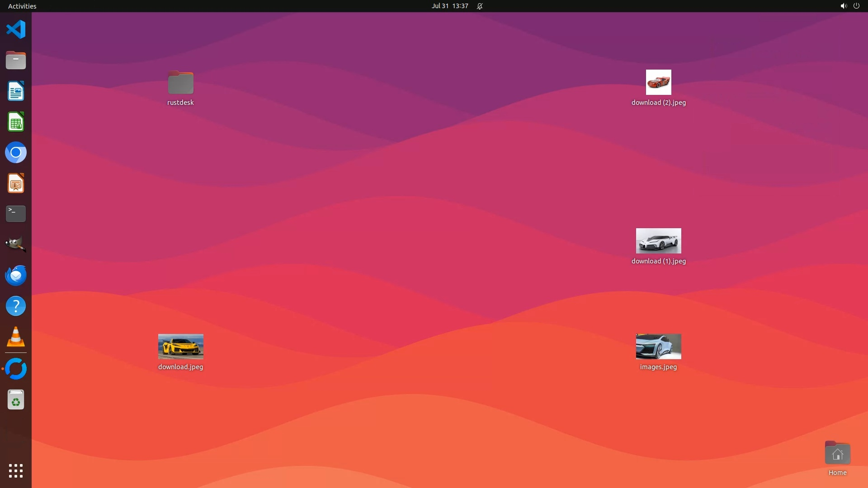
Task: Launch LibreOffice Impress from the dock
Action: click(x=16, y=183)
